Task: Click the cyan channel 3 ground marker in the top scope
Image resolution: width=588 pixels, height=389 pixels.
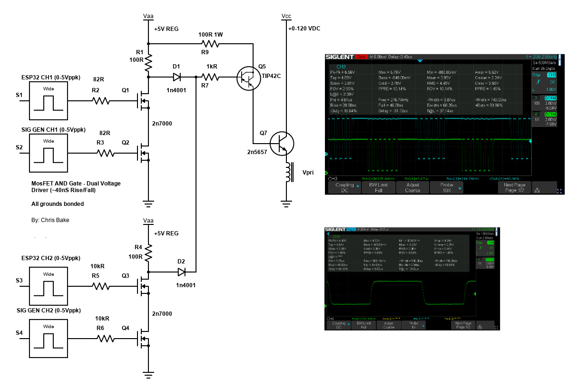Action: (326, 154)
